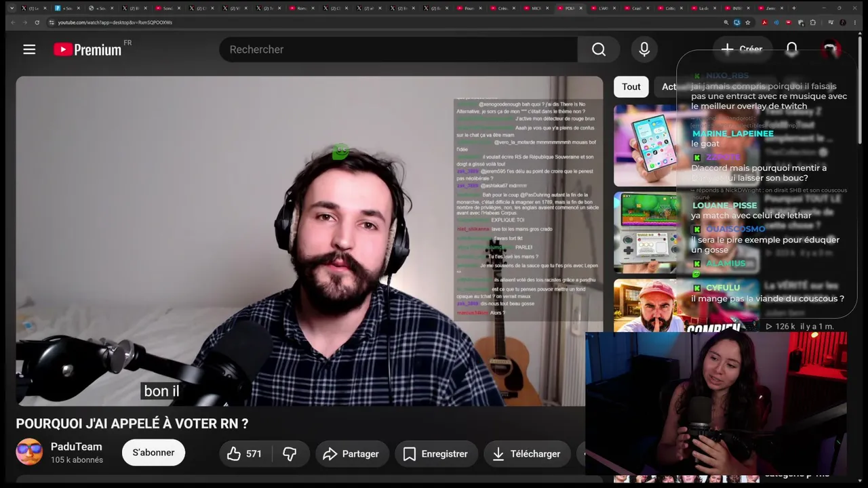Click the youtube.com address bar URL
Image resolution: width=868 pixels, height=488 pixels.
point(115,22)
